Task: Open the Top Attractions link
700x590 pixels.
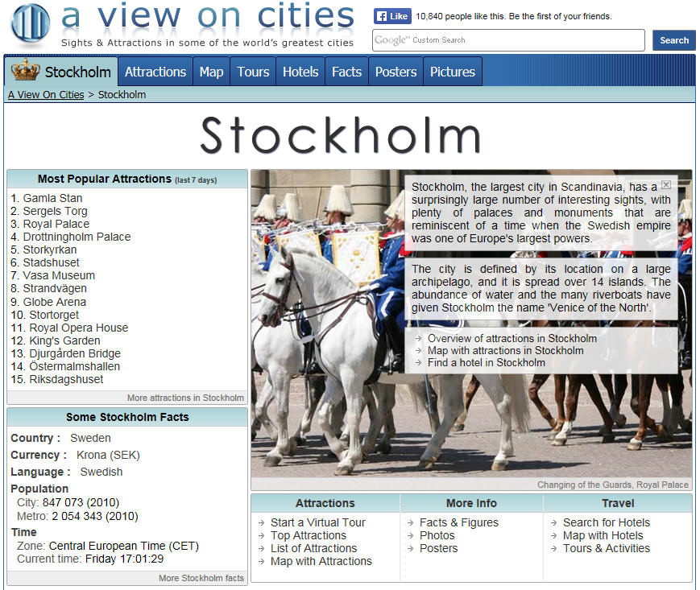Action: click(x=309, y=535)
